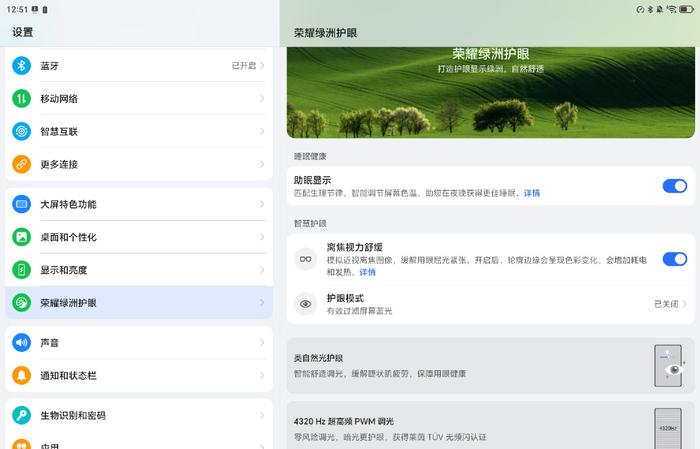Expand 移动网络 row chevron
The image size is (700, 449).
pos(262,99)
